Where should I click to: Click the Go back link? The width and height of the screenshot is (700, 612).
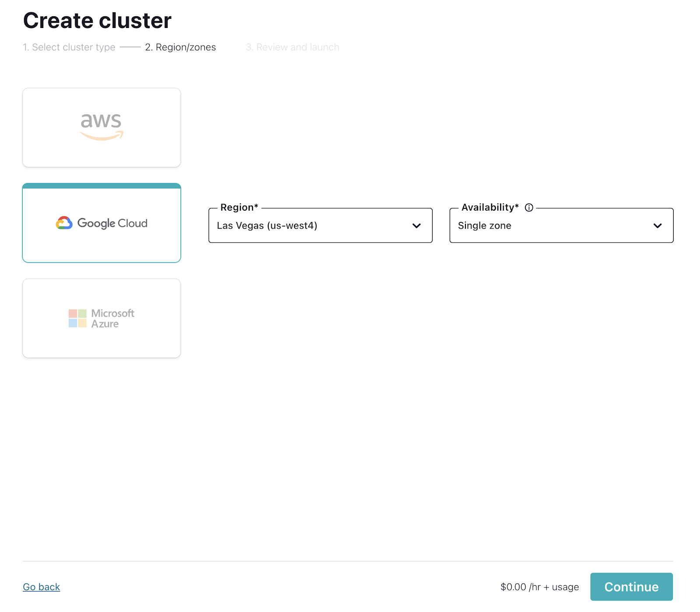coord(42,587)
